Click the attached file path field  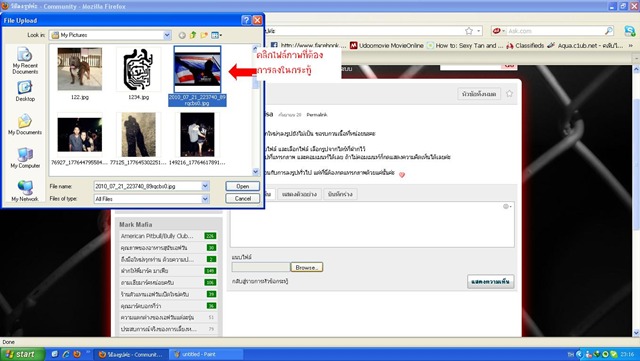tap(261, 267)
